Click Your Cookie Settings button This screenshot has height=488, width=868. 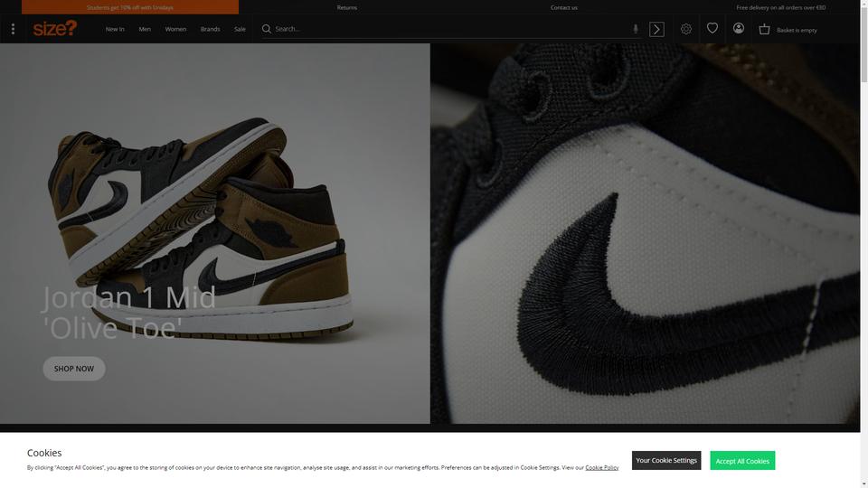[x=666, y=460]
